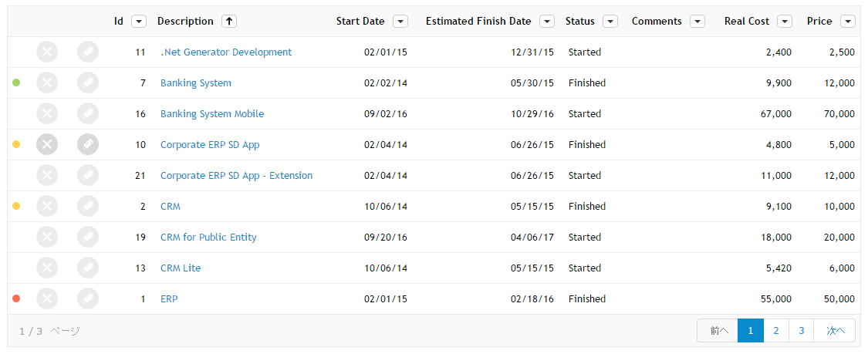Delete the CRM Lite row
This screenshot has height=354, width=868.
click(47, 268)
